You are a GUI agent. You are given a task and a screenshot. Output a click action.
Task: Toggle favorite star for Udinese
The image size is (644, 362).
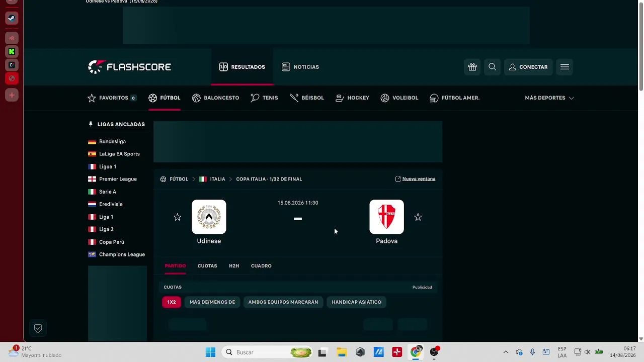point(177,217)
